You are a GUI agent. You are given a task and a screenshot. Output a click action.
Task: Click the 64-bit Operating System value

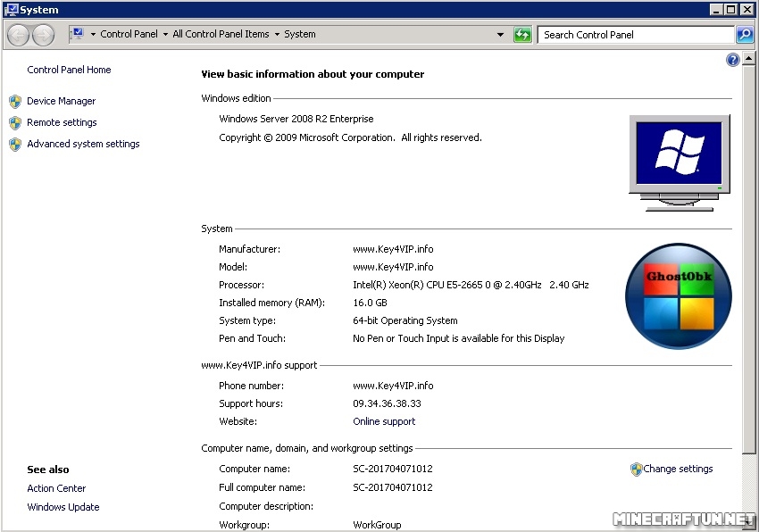pyautogui.click(x=405, y=321)
